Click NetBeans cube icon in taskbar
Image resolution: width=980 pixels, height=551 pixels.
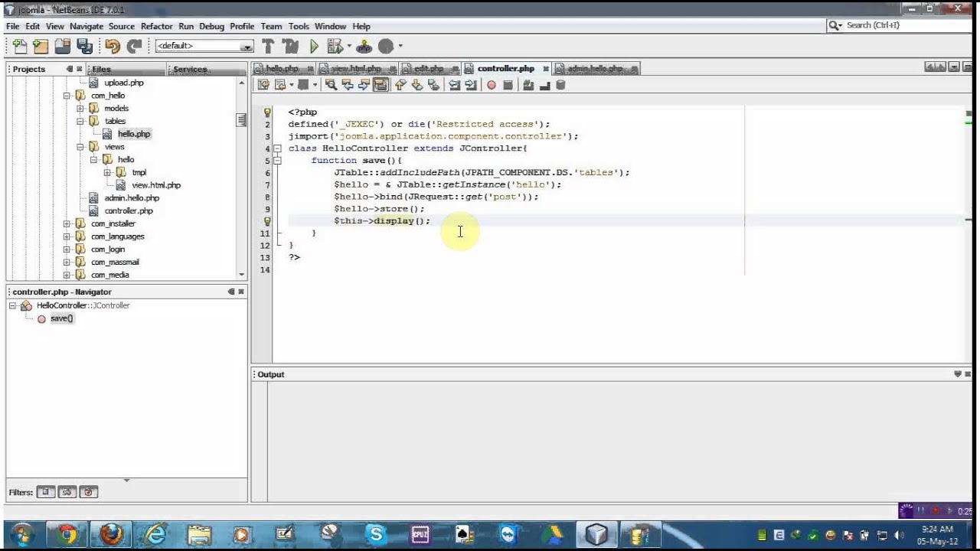[x=596, y=534]
